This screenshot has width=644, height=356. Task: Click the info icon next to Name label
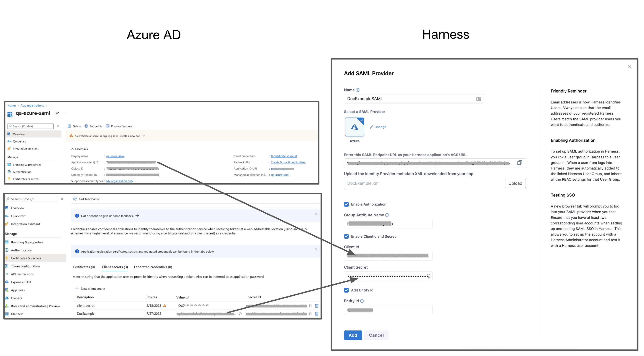click(358, 90)
